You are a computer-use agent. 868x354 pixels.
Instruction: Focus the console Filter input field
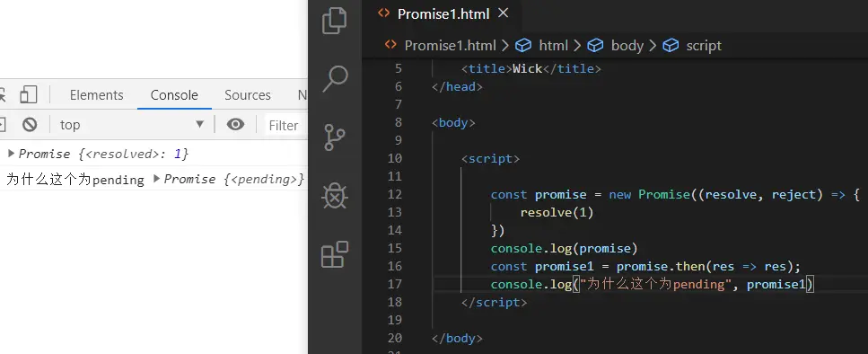pos(285,125)
